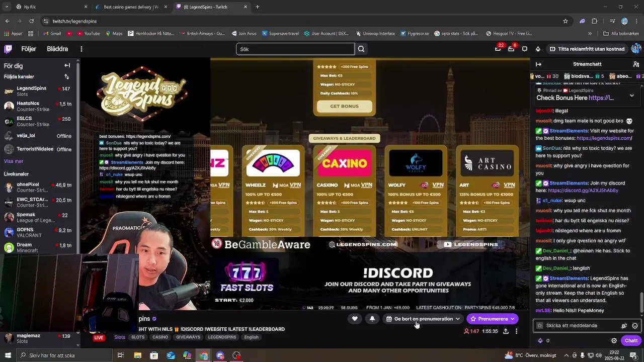Bookmark this page with star icon

click(x=566, y=21)
